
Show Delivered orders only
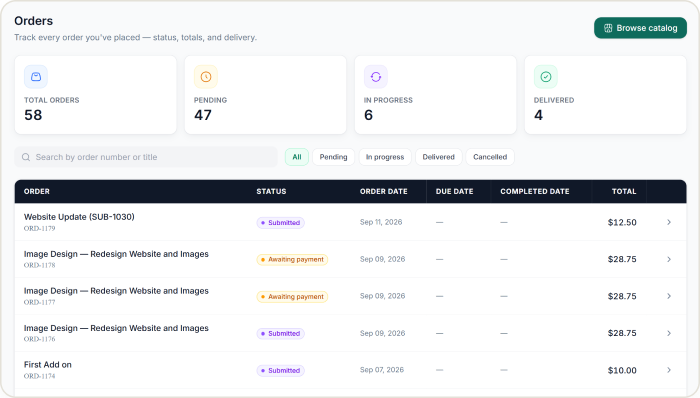(438, 157)
